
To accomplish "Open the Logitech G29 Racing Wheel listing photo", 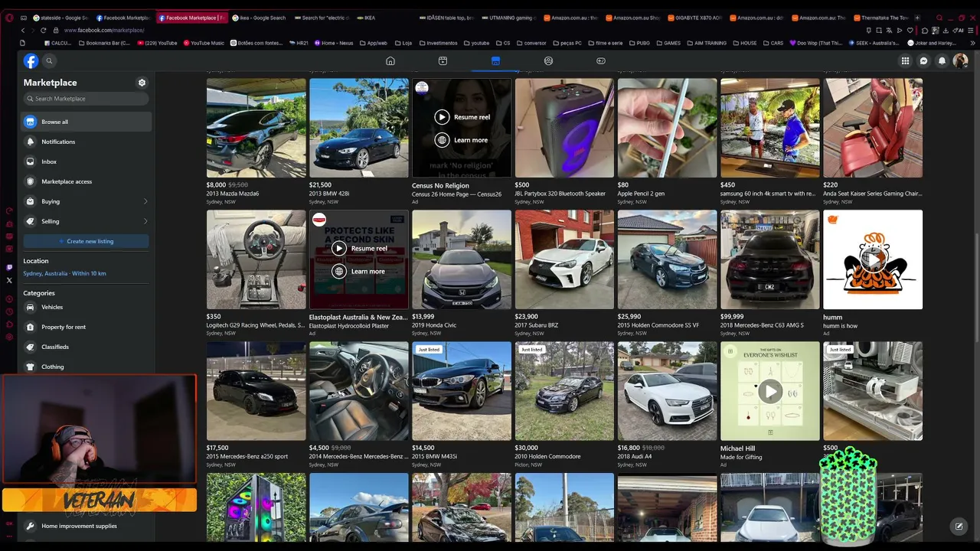I will click(x=256, y=259).
